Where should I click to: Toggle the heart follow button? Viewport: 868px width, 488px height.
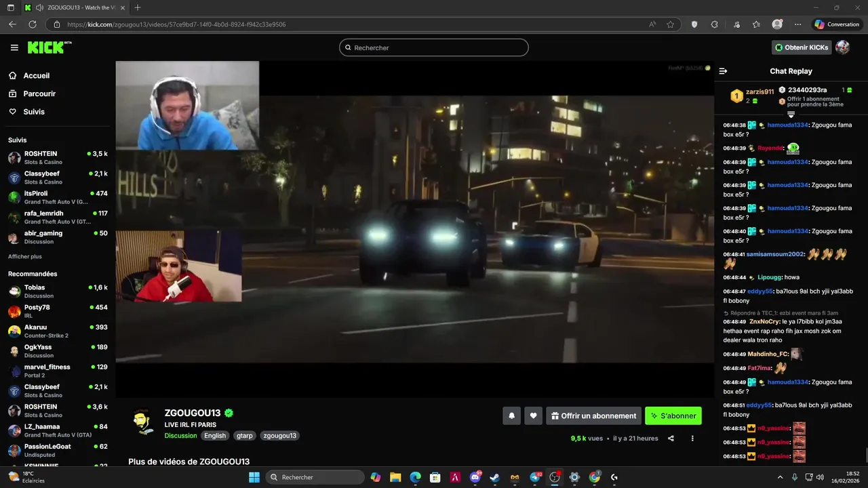(x=534, y=415)
